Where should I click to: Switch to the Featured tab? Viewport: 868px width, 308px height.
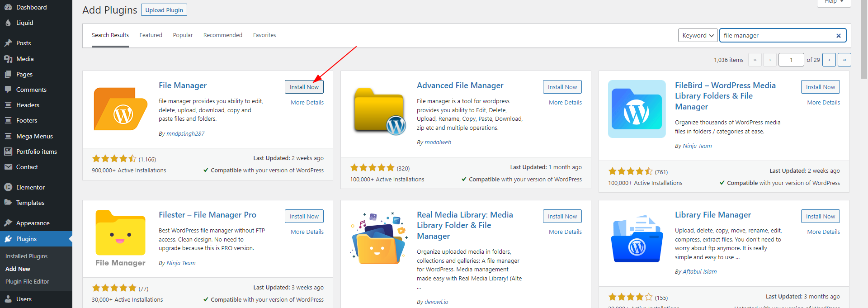tap(151, 35)
